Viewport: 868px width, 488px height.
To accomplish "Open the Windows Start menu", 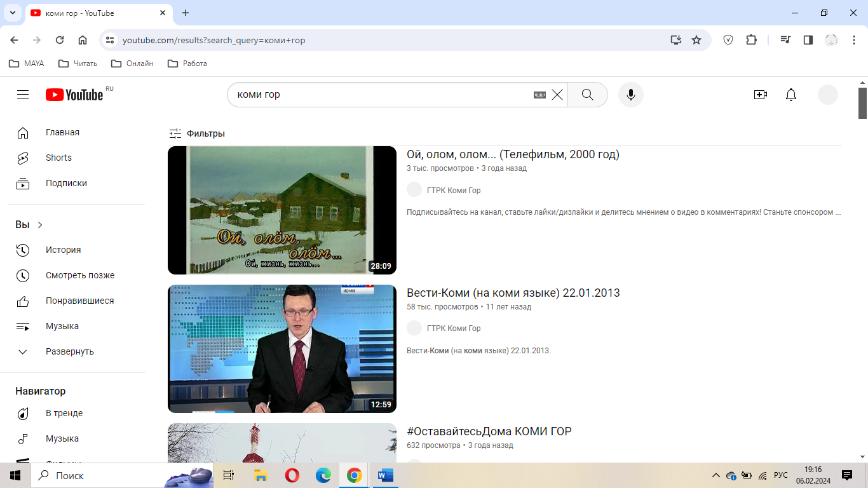I will point(15,475).
